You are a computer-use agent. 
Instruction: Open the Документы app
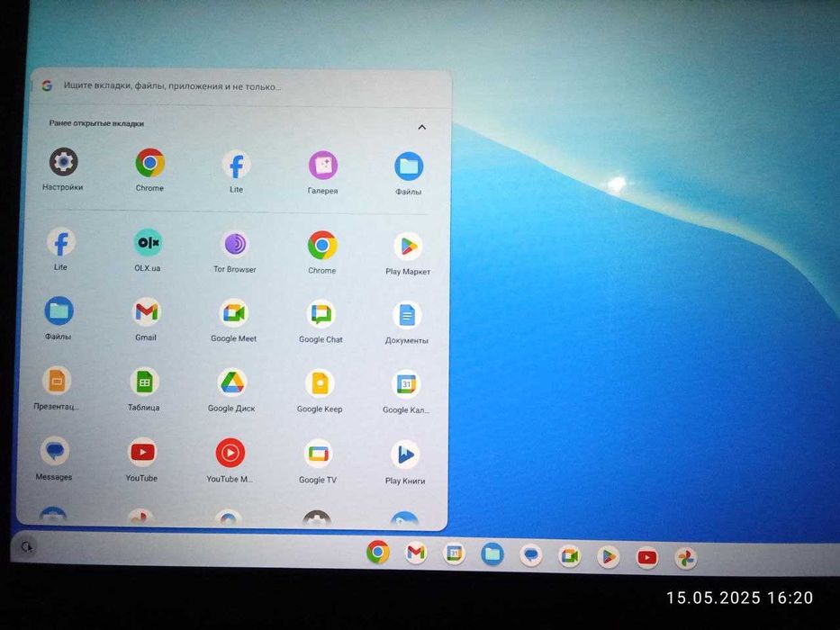pyautogui.click(x=407, y=316)
